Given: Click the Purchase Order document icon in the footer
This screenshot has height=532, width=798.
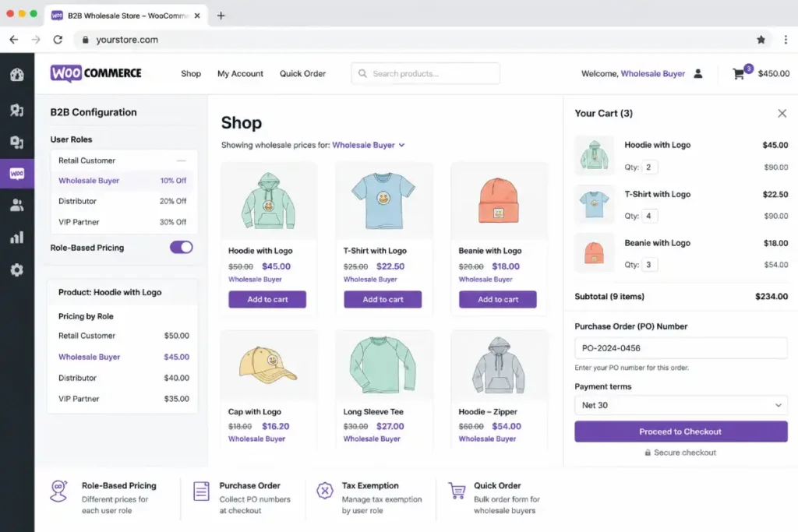Looking at the screenshot, I should click(201, 491).
